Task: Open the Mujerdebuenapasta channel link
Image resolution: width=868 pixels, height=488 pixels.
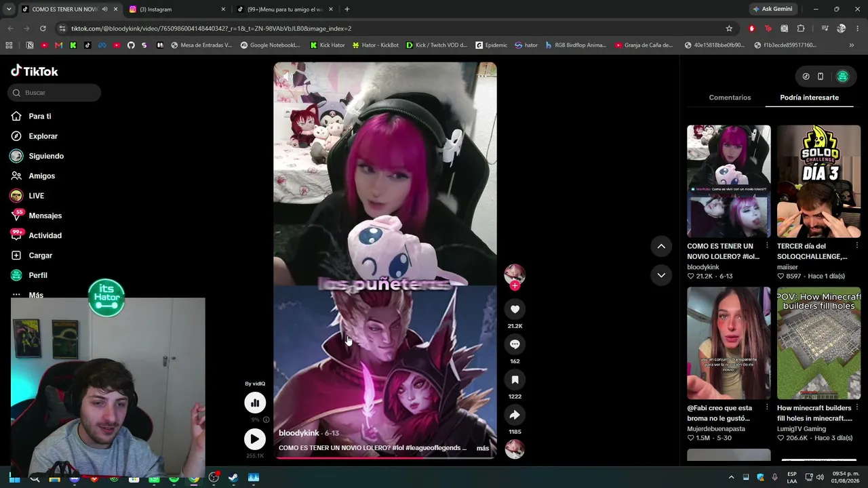Action: pyautogui.click(x=716, y=429)
